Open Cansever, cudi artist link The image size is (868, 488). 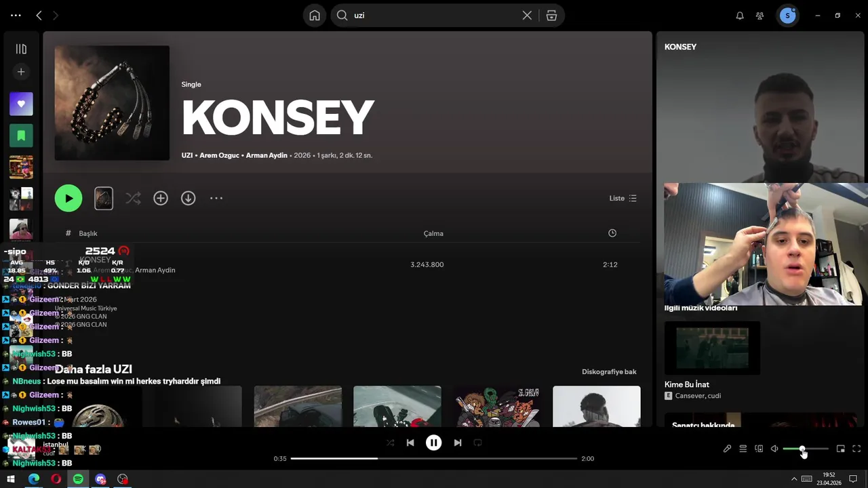(x=698, y=396)
